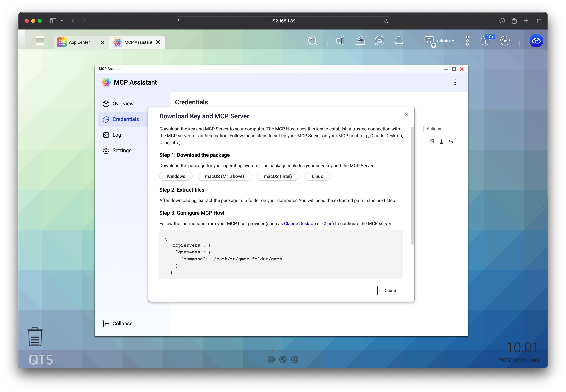Go to the Log section
The width and height of the screenshot is (566, 392).
[117, 135]
